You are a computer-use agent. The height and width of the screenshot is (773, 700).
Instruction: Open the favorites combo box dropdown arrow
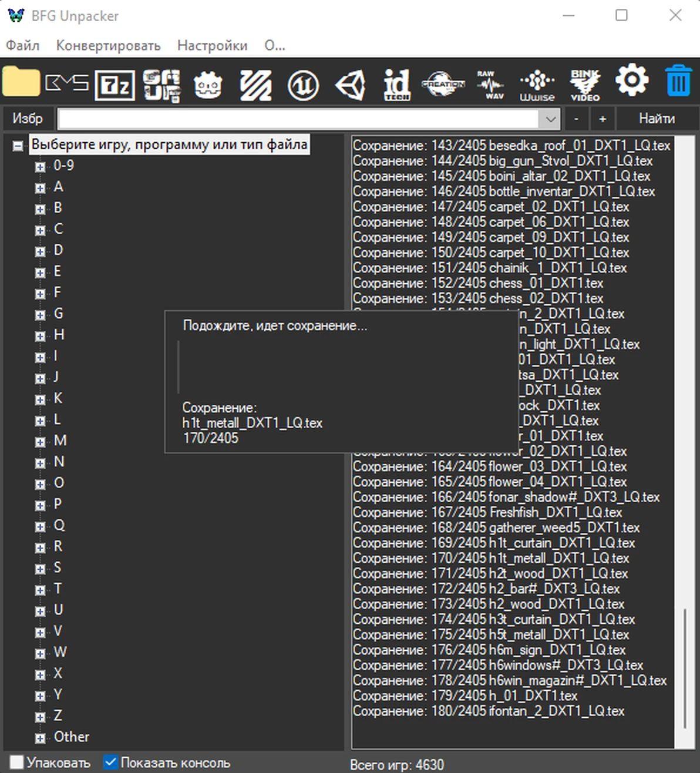(x=550, y=119)
